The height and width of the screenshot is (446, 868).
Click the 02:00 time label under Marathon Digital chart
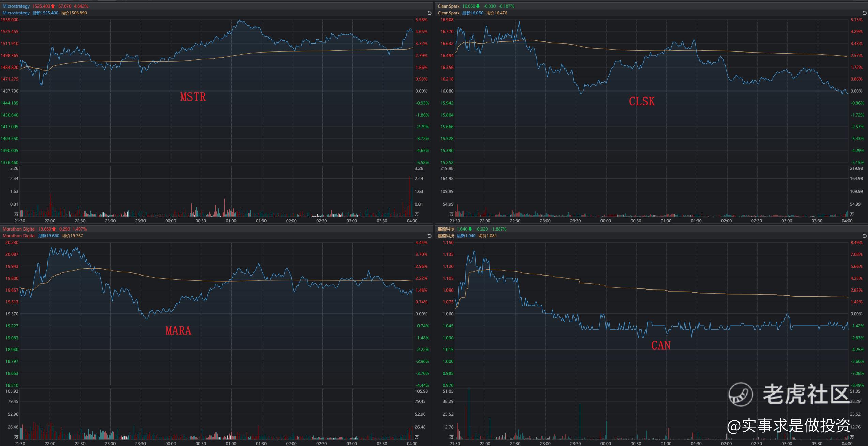pyautogui.click(x=291, y=444)
